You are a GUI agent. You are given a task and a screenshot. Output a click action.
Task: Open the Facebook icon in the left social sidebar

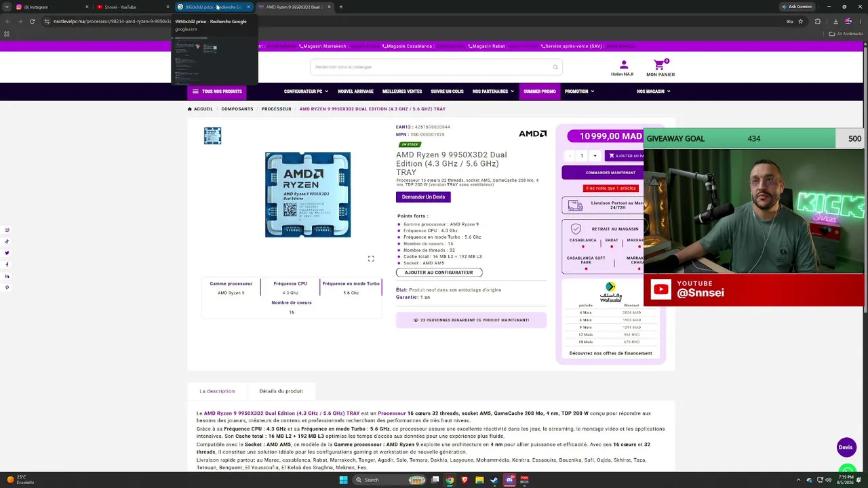[7, 265]
